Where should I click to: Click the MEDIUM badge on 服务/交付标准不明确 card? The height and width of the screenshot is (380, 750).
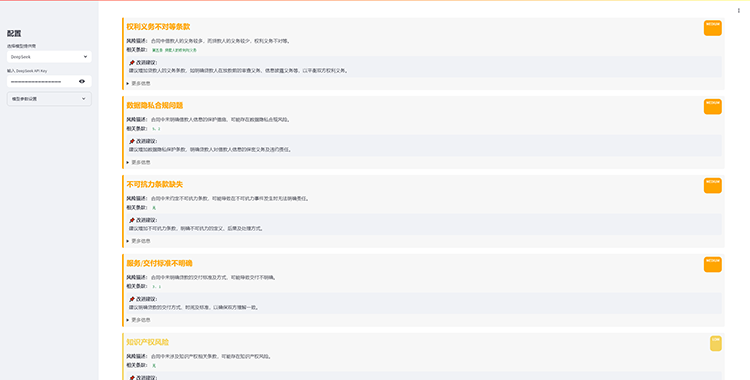click(x=712, y=264)
